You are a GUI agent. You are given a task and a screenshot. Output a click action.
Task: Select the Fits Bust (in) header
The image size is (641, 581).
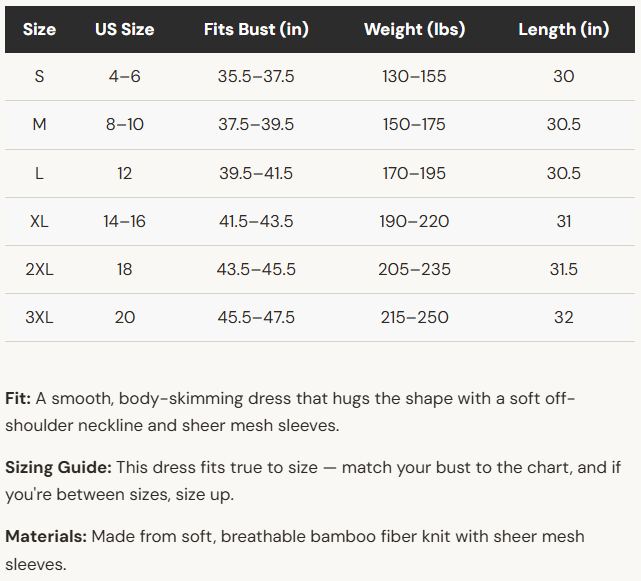point(256,29)
